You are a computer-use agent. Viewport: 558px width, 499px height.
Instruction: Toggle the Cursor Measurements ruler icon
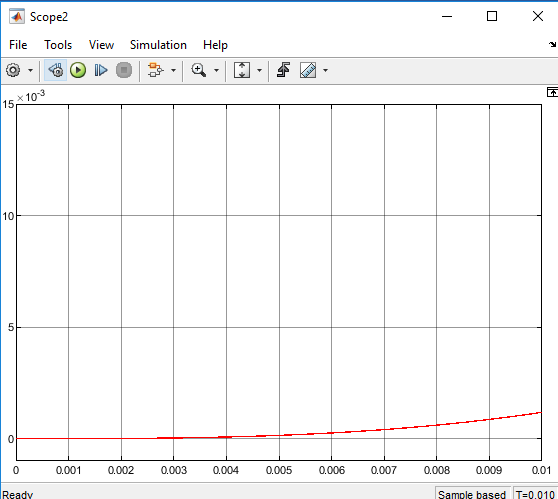(308, 70)
